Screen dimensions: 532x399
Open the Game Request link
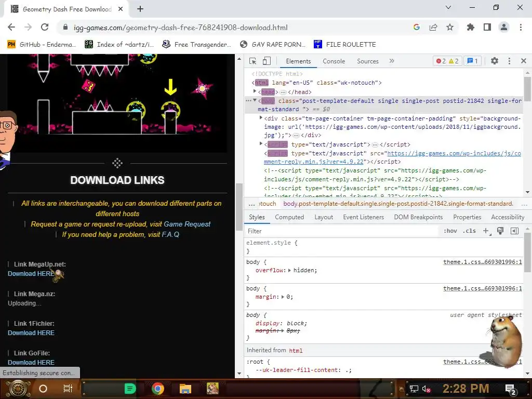tap(187, 224)
